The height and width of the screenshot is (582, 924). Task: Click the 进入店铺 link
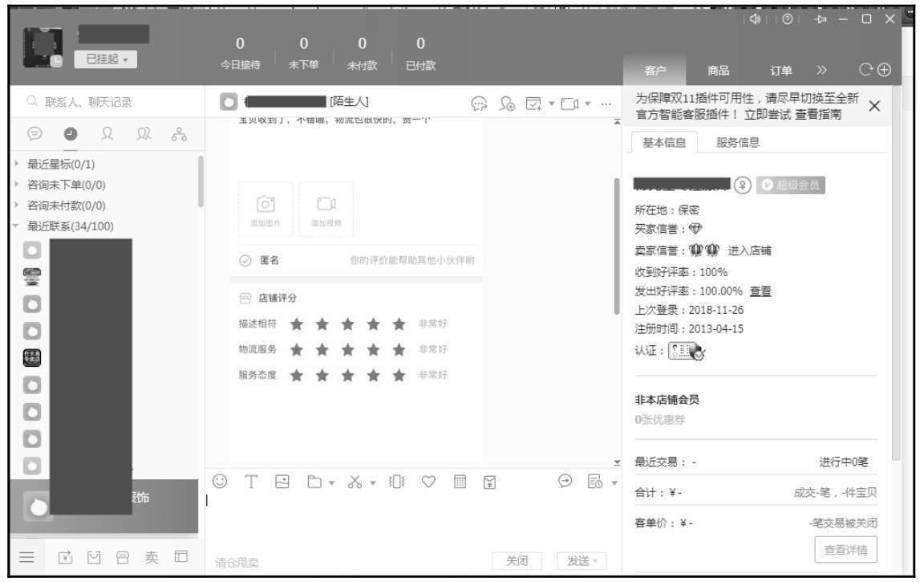pyautogui.click(x=750, y=250)
